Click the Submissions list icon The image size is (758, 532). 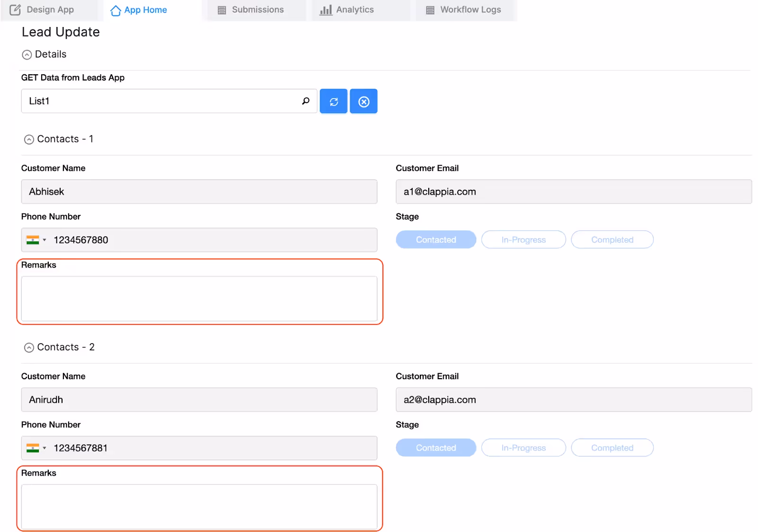pyautogui.click(x=222, y=10)
